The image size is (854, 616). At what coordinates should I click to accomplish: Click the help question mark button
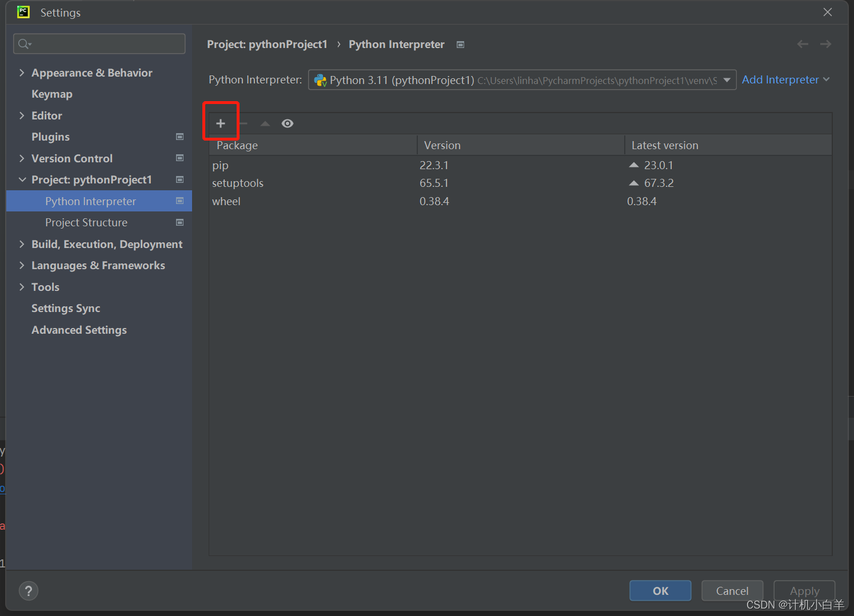pyautogui.click(x=29, y=591)
